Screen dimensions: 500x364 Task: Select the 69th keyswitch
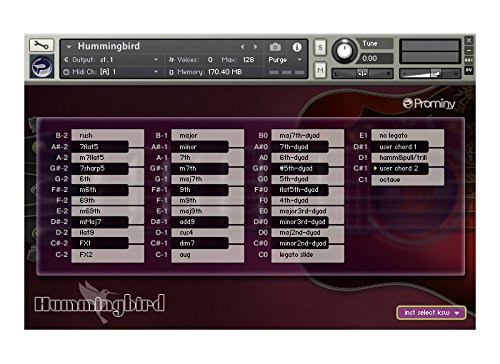108,200
